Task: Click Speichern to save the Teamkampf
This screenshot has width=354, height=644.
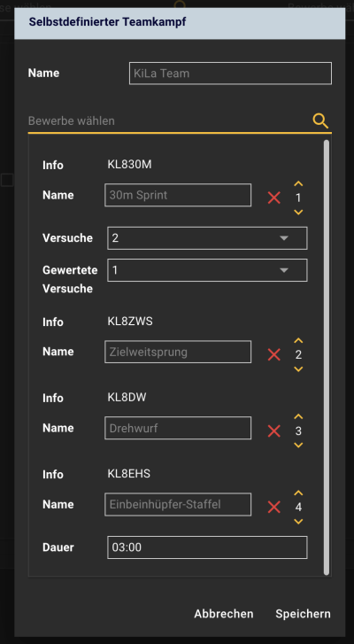Action: [303, 614]
